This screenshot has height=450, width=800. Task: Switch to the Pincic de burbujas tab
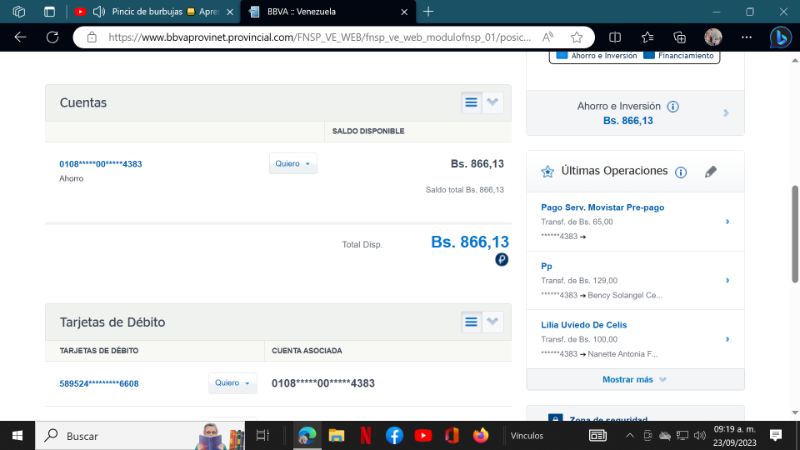click(x=165, y=12)
